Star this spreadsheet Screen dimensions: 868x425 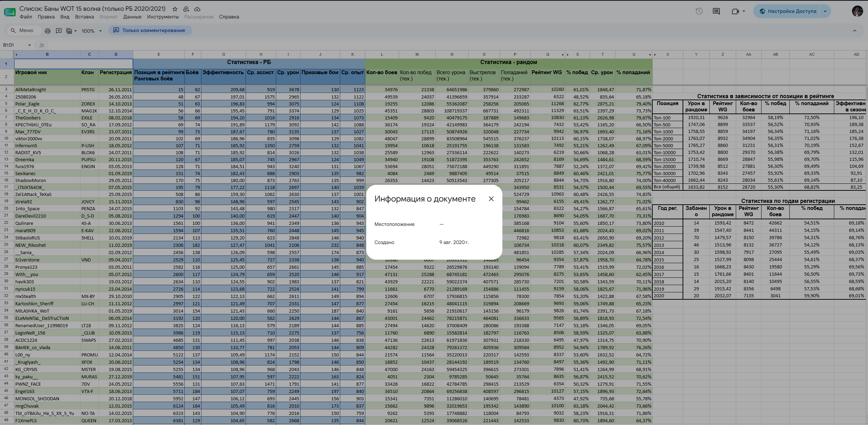[x=175, y=9]
